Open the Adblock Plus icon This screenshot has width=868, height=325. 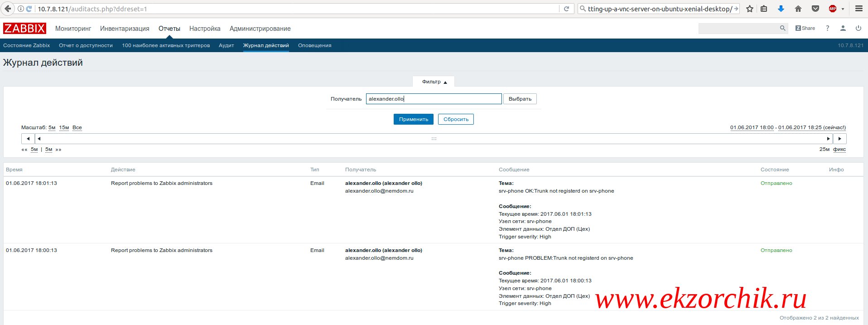[832, 9]
